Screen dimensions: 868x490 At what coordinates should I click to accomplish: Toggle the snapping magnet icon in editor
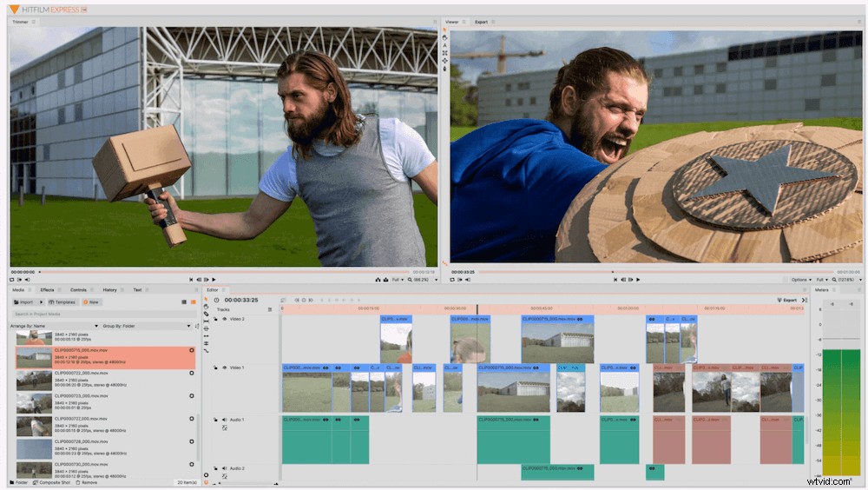pos(206,483)
